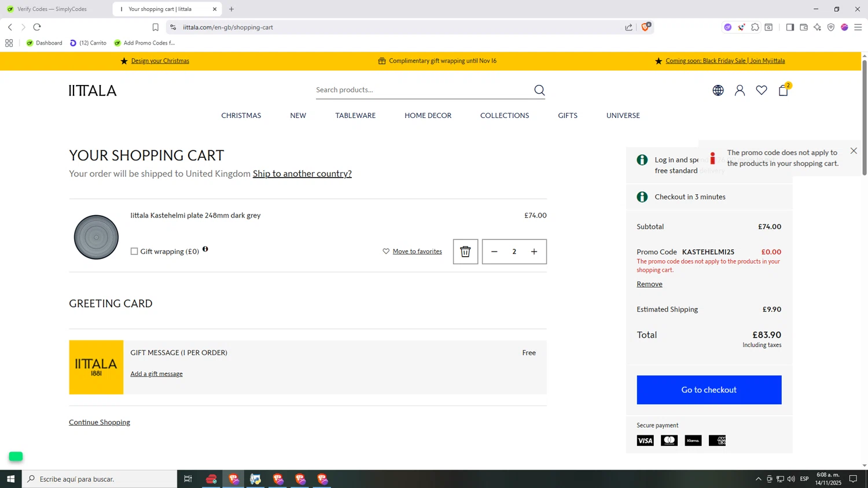Click the search magnifier icon
Screen dimensions: 868x488
tap(539, 90)
